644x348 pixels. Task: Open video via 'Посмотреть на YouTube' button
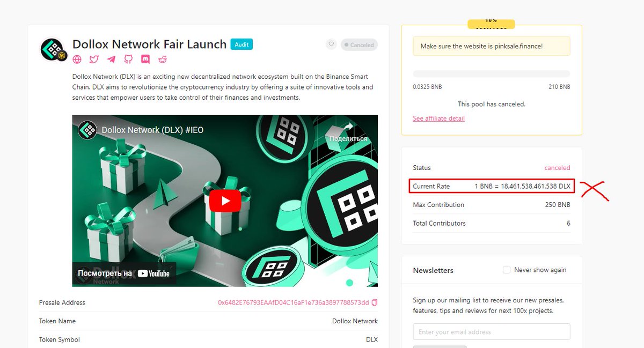124,273
